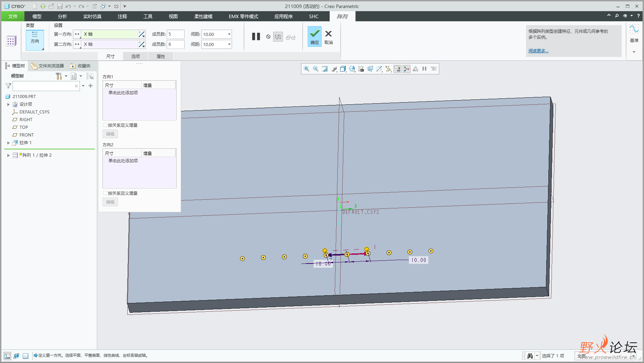Flip the first direction
Screen dimensions: 644x363
(142, 34)
